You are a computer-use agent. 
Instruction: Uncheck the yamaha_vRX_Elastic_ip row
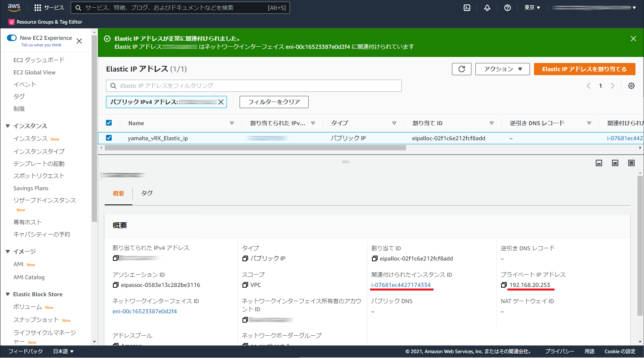click(x=109, y=138)
